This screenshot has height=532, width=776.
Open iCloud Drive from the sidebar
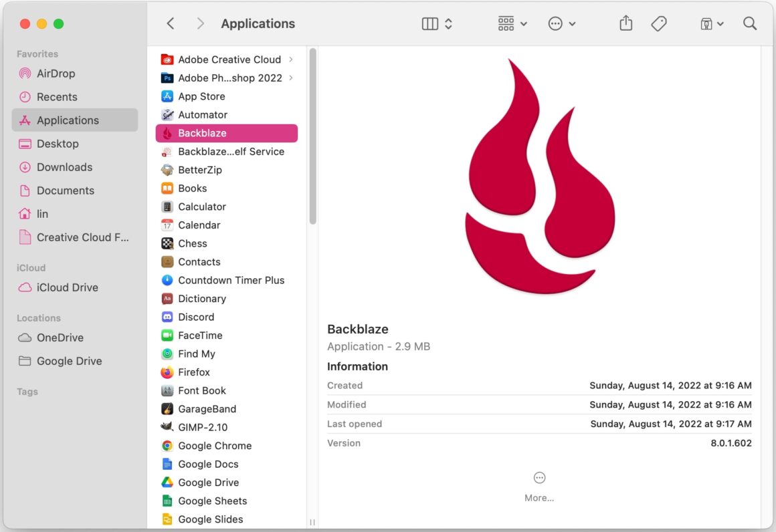[x=66, y=287]
